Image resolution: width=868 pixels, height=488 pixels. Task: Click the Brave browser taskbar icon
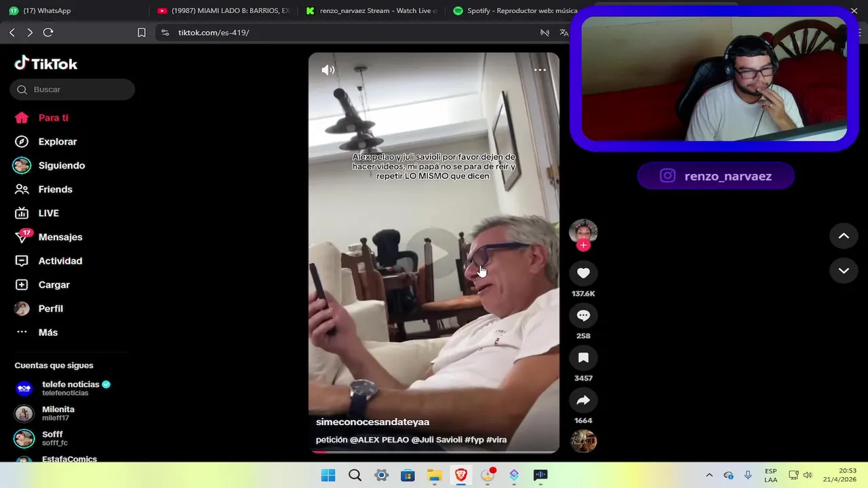pyautogui.click(x=460, y=475)
